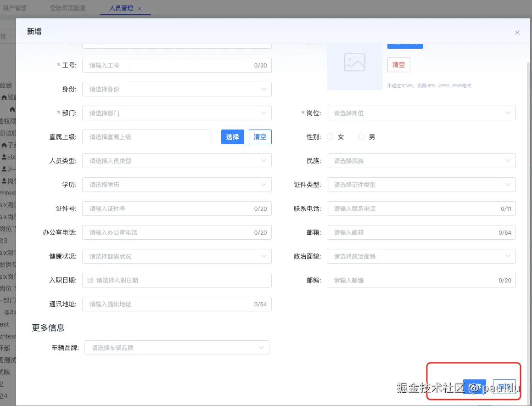532x406 pixels.
Task: Open the 车辆品牌 dropdown
Action: tap(177, 348)
